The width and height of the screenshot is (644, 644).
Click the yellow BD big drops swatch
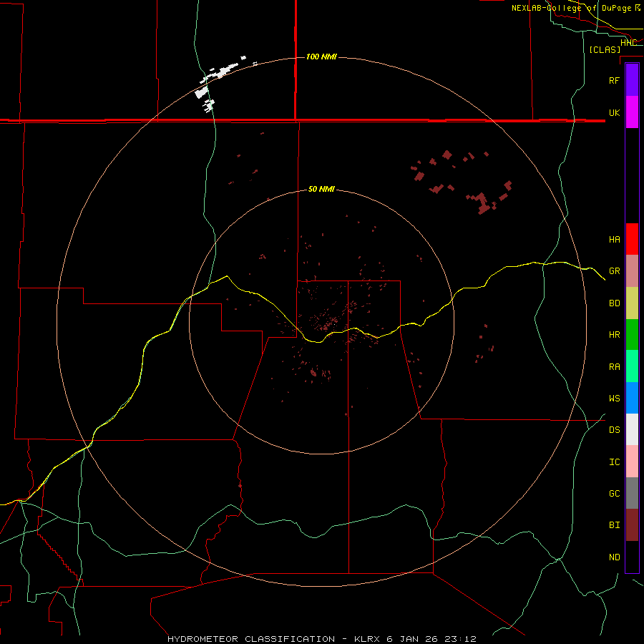pyautogui.click(x=632, y=303)
